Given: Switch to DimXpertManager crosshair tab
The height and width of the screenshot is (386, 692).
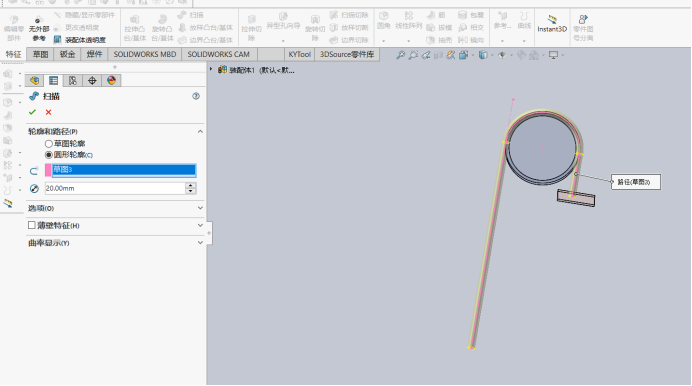Looking at the screenshot, I should click(92, 80).
